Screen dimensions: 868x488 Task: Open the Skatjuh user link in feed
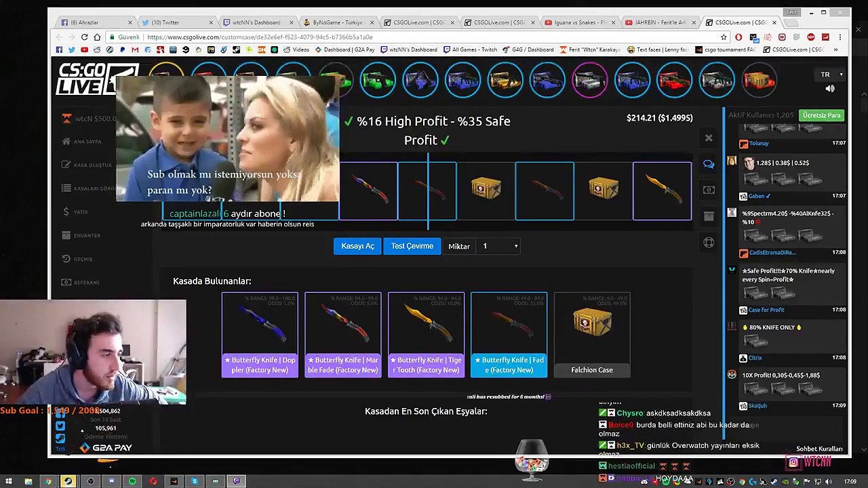757,405
